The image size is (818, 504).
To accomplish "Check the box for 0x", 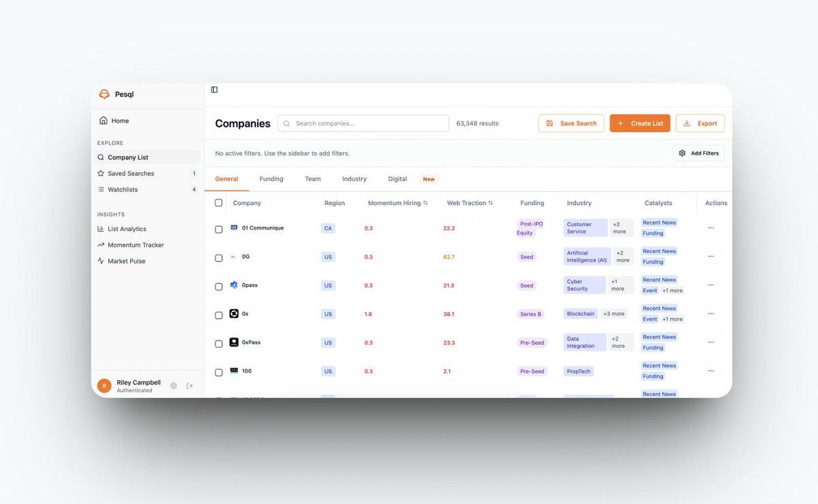I will (x=219, y=315).
